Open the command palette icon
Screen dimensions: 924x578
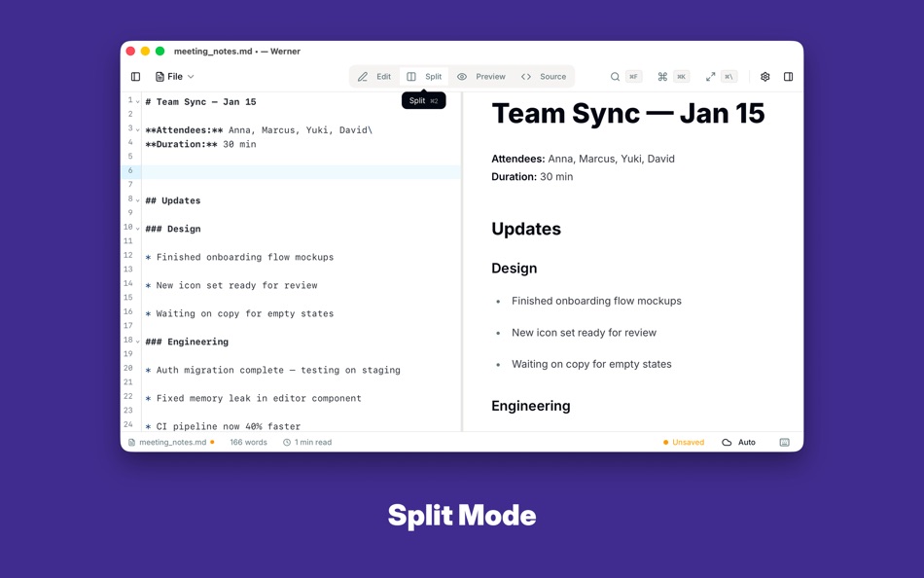coord(662,77)
